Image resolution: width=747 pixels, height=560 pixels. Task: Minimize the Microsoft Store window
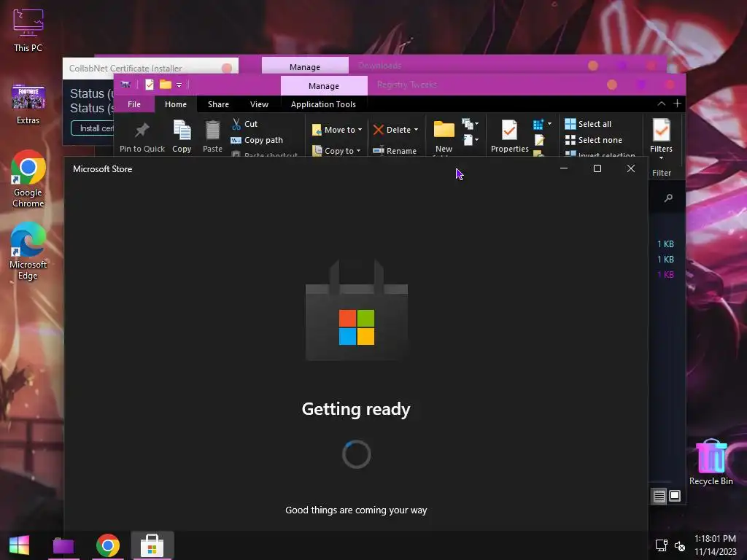[564, 168]
